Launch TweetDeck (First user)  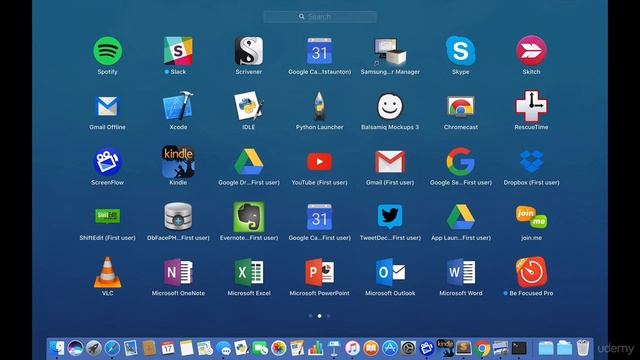pos(390,216)
